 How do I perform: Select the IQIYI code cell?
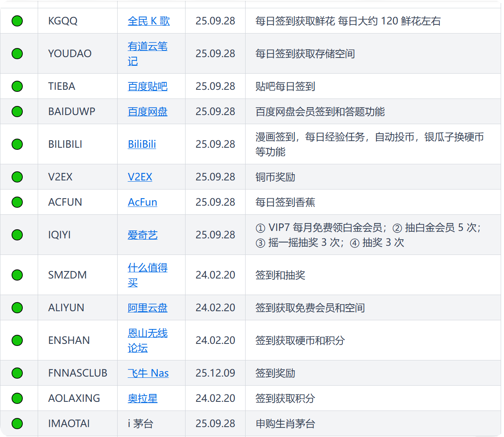(x=77, y=235)
